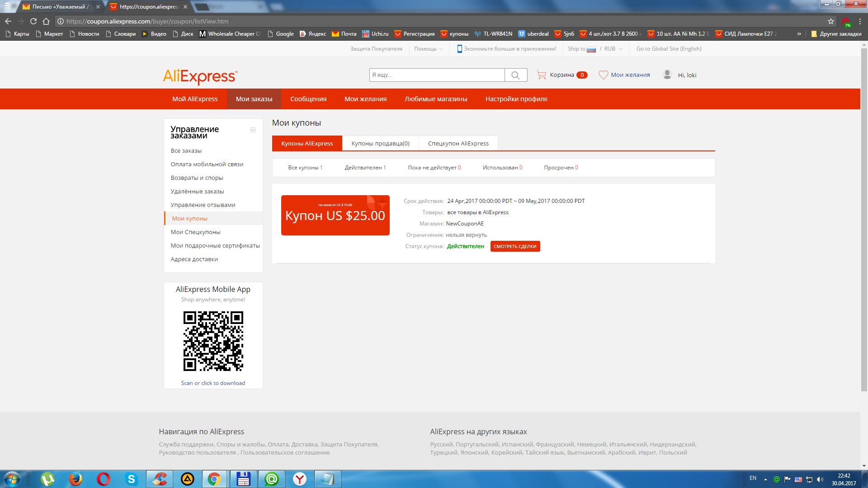The image size is (868, 488).
Task: Click the wishlist heart icon
Action: point(604,75)
